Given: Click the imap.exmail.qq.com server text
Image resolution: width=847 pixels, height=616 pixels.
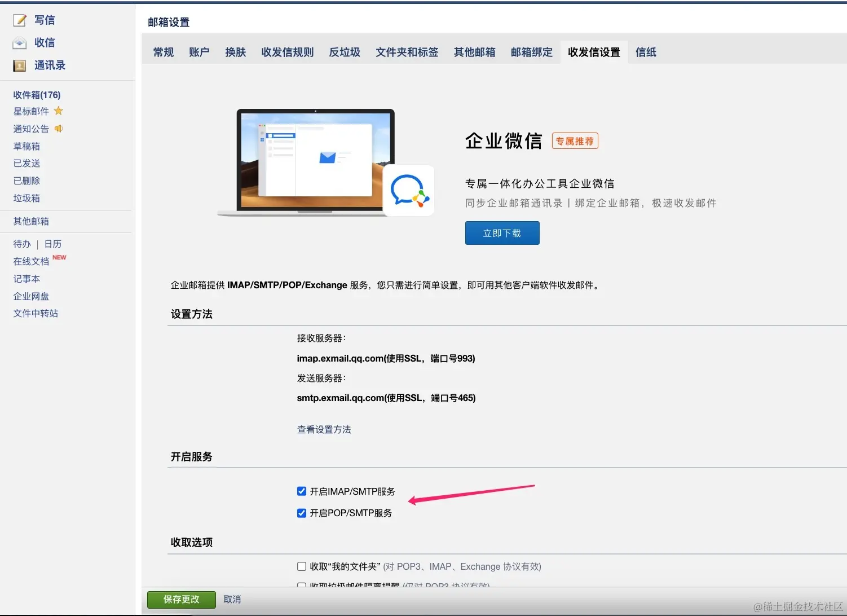Looking at the screenshot, I should coord(386,358).
